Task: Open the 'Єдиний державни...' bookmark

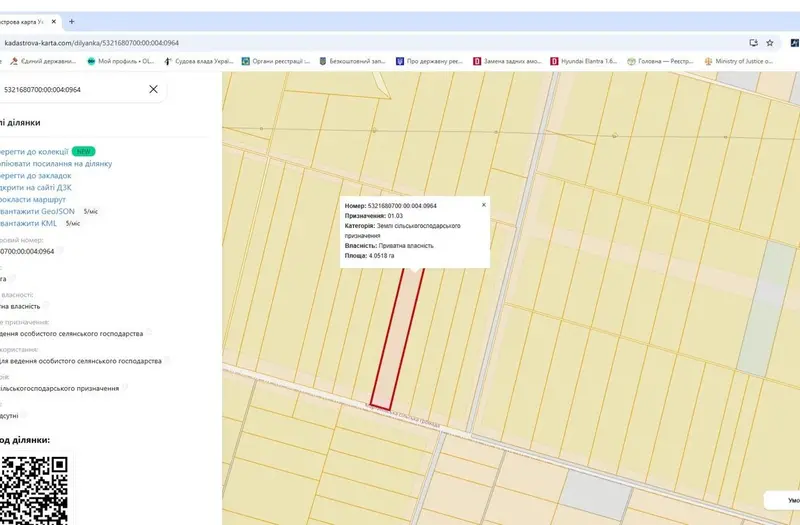Action: pos(43,61)
